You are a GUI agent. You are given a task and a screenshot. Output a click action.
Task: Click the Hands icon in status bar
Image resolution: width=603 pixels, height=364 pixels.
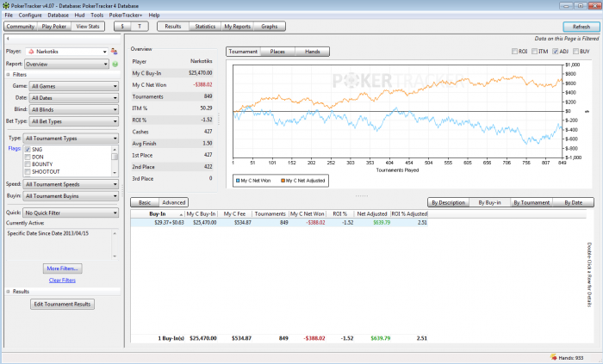click(553, 357)
